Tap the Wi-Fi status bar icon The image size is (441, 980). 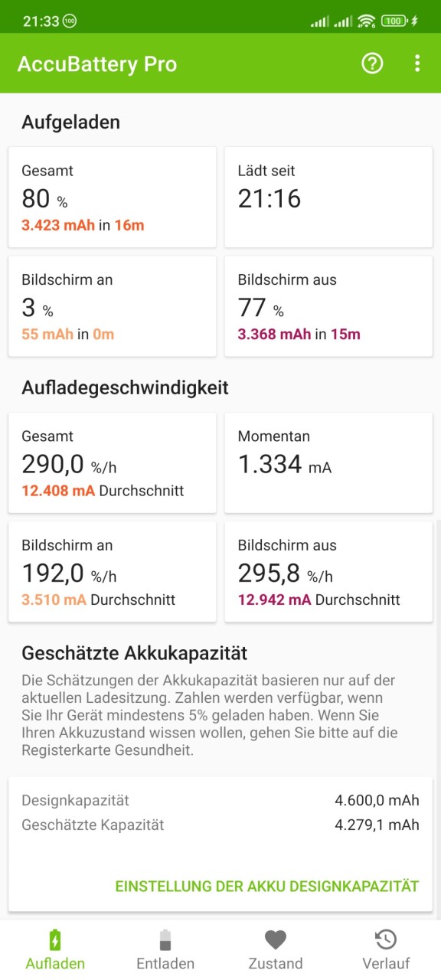[x=366, y=21]
